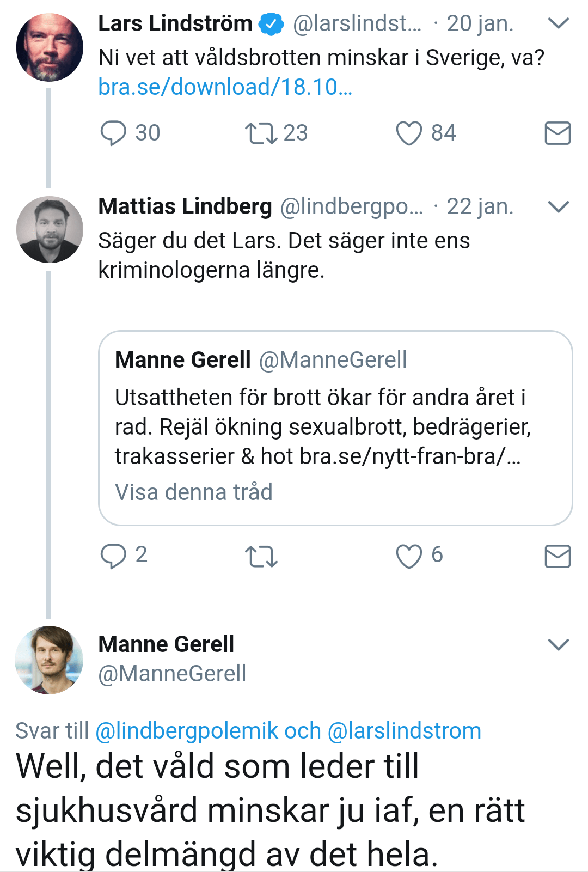Open options chevron on Lars Lindström's tweet
Screen dimensions: 588x872
pyautogui.click(x=559, y=23)
